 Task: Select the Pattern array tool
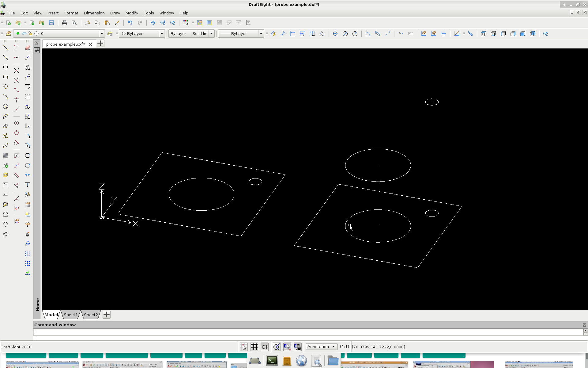click(28, 97)
